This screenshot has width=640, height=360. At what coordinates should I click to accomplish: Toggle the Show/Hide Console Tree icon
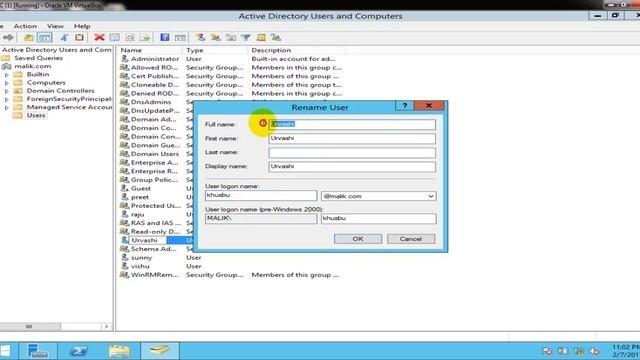tap(44, 38)
